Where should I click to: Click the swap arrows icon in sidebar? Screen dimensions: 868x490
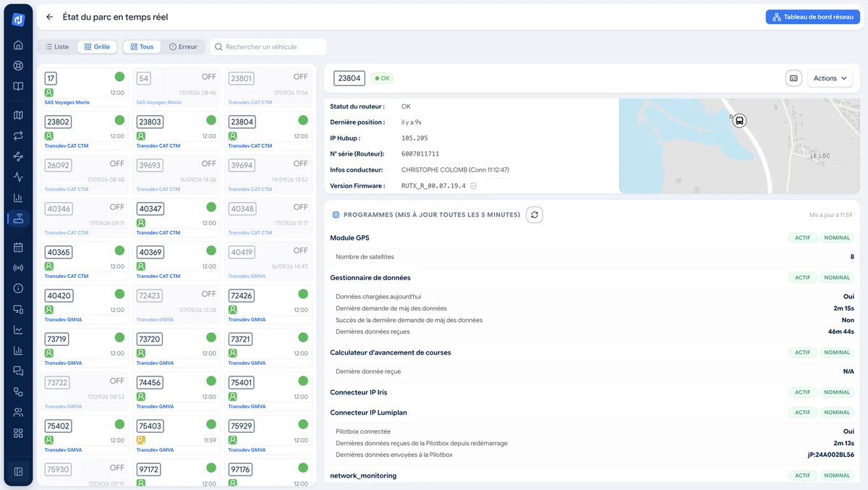18,135
